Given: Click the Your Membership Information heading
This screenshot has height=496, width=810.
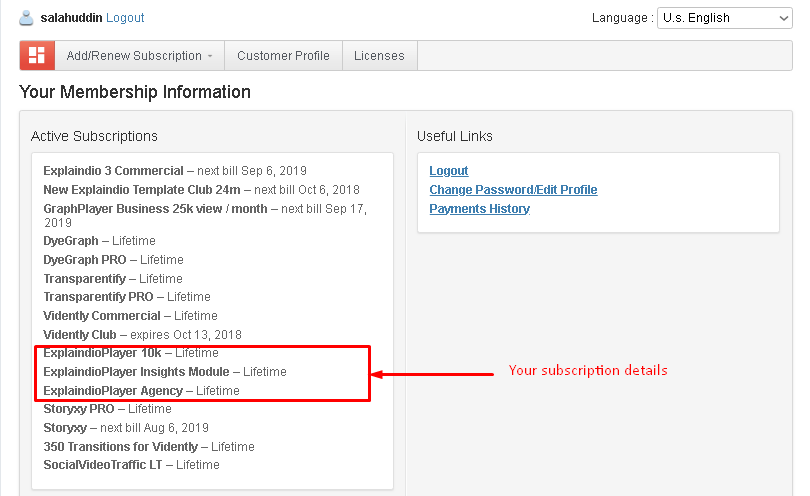Looking at the screenshot, I should pos(135,92).
